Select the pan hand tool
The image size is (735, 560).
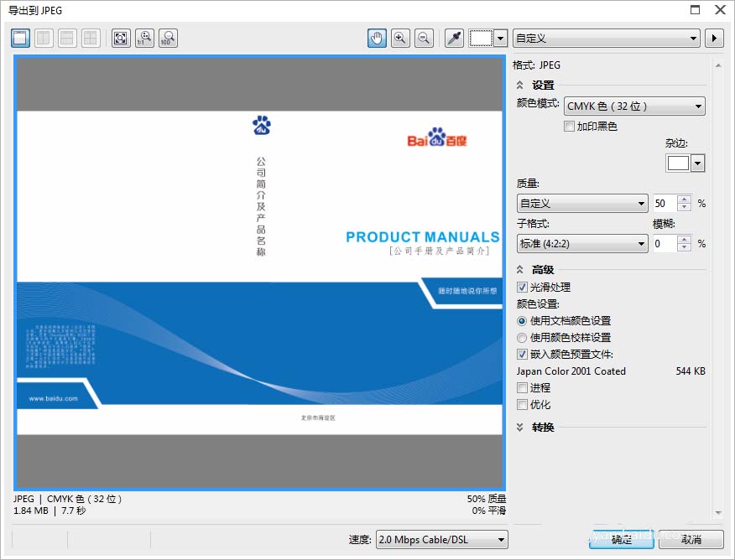[x=377, y=38]
